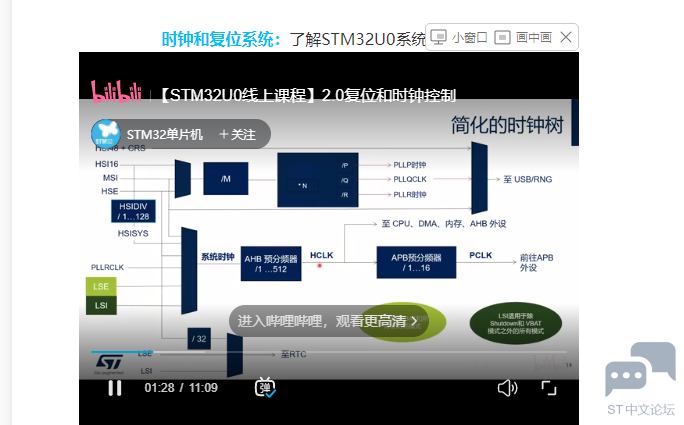Click the 画中画 screen icon

(x=502, y=37)
